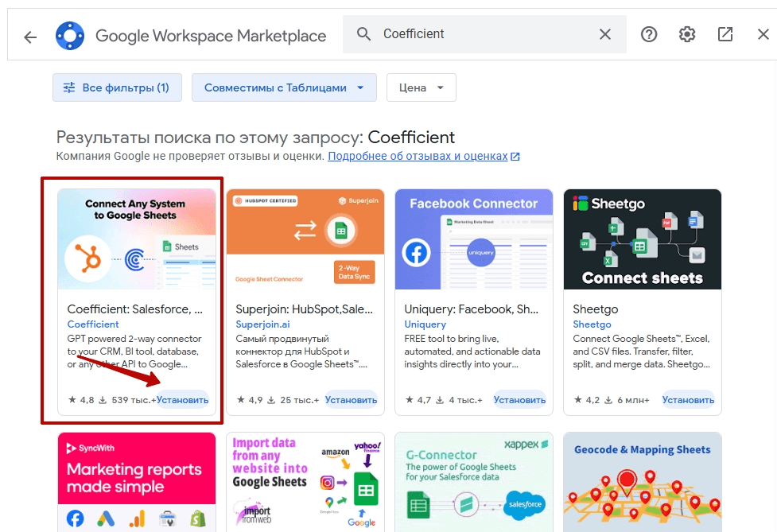
Task: Open the Coefficient: Salesforce app title
Action: click(134, 309)
